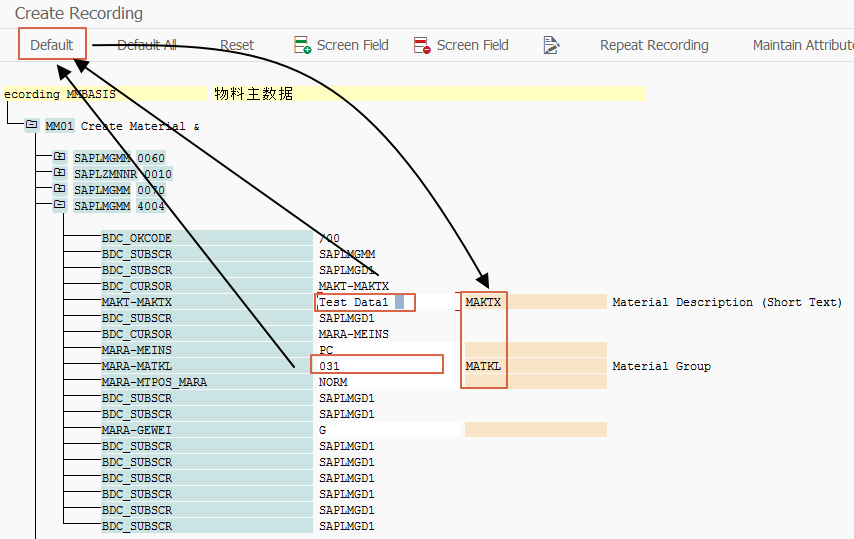Expand the SAPLMGMM 0070 folder icon
Screen dimensions: 854x539
59,189
